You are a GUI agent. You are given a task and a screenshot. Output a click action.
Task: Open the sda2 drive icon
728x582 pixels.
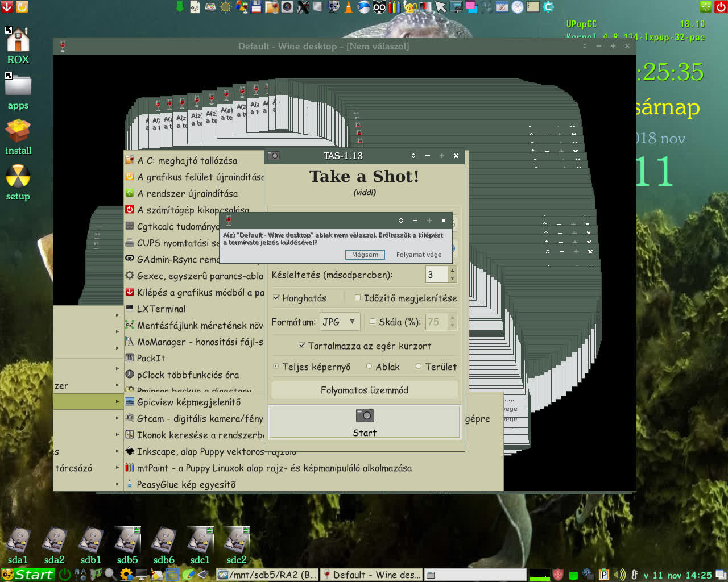55,540
